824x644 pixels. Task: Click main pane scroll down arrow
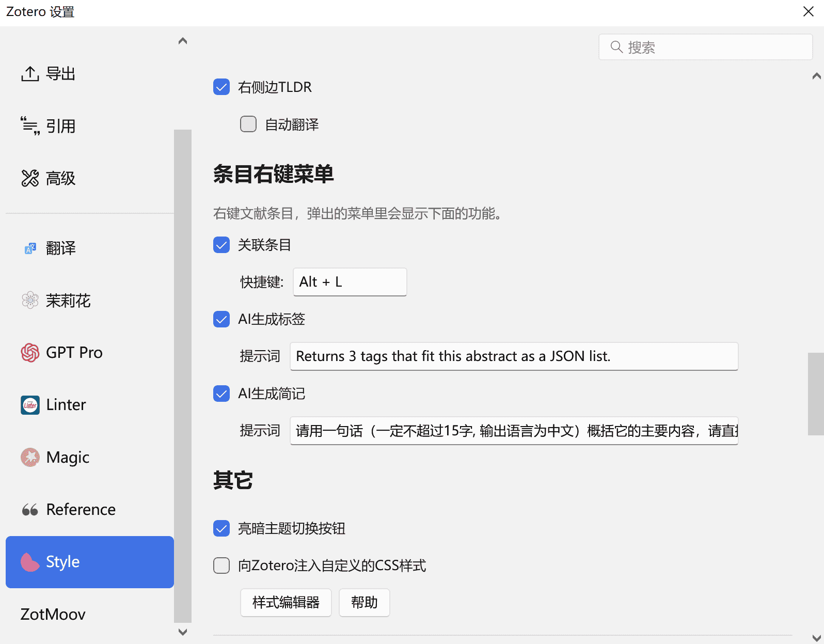coord(816,638)
